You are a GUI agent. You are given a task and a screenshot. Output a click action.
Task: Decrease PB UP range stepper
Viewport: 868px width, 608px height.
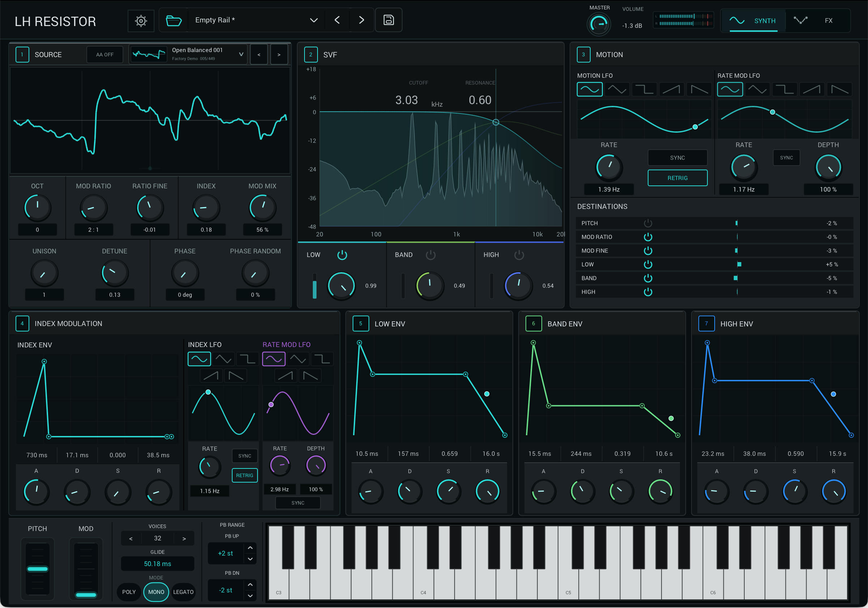tap(250, 559)
